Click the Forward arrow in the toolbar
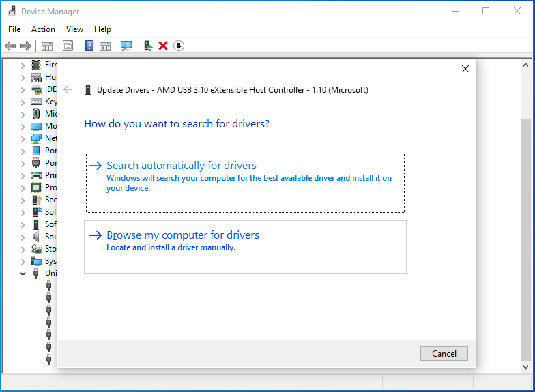 click(26, 46)
